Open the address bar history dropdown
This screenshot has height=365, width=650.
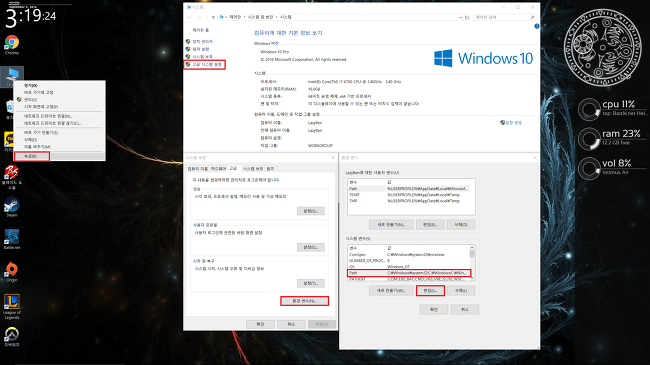(460, 17)
